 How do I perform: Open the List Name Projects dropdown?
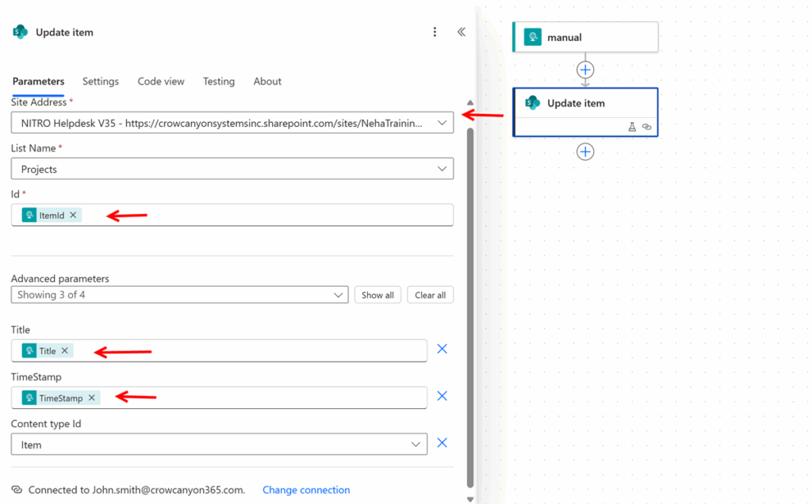[x=442, y=169]
